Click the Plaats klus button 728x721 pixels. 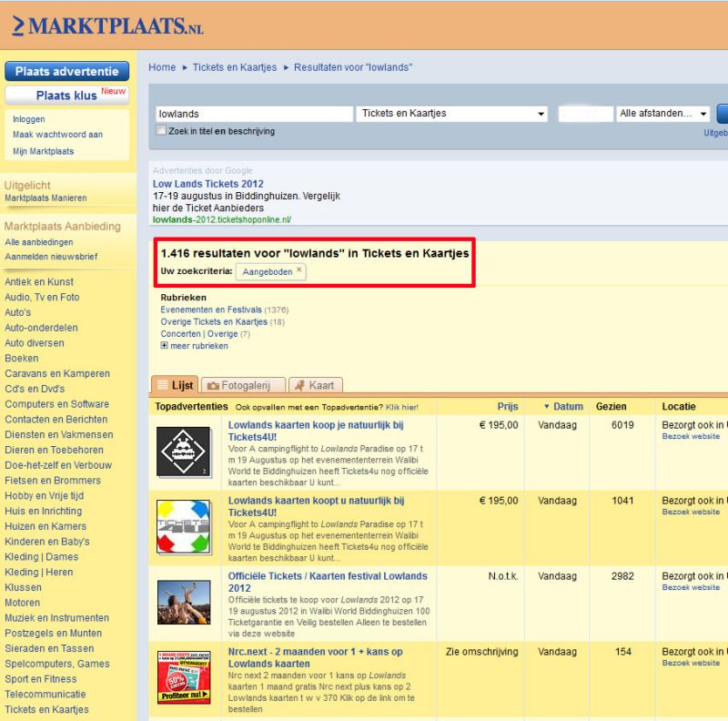pos(66,96)
